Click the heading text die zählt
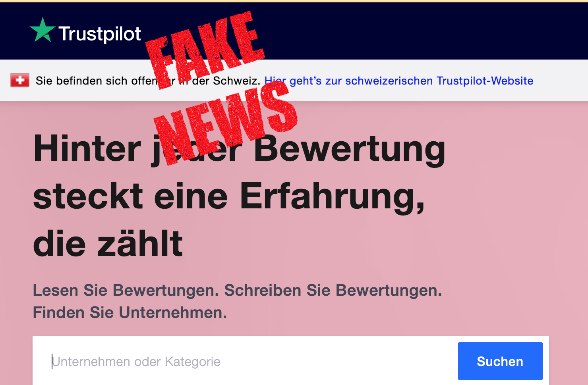The height and width of the screenshot is (385, 588). (x=108, y=243)
